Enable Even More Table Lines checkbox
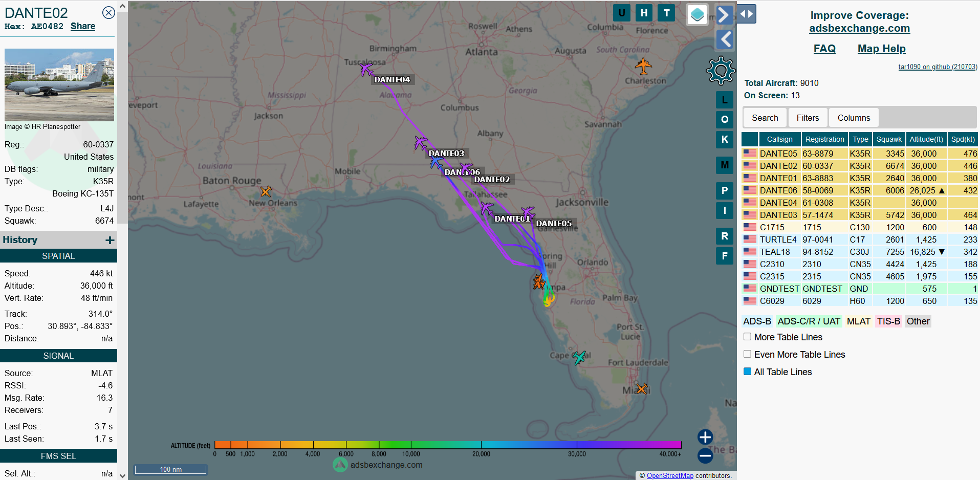The width and height of the screenshot is (980, 480). pyautogui.click(x=747, y=354)
